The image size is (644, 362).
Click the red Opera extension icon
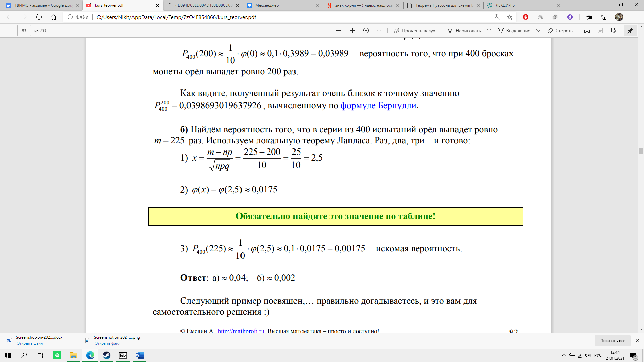point(526,17)
